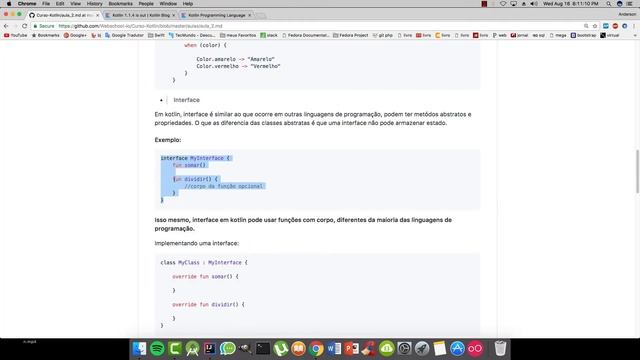The width and height of the screenshot is (640, 360).
Task: Open the Edit menu
Action: pos(60,4)
